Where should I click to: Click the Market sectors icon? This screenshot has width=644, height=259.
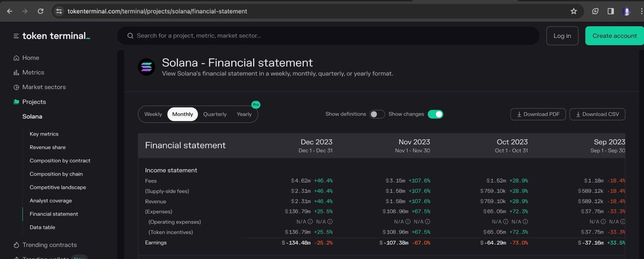coord(16,87)
